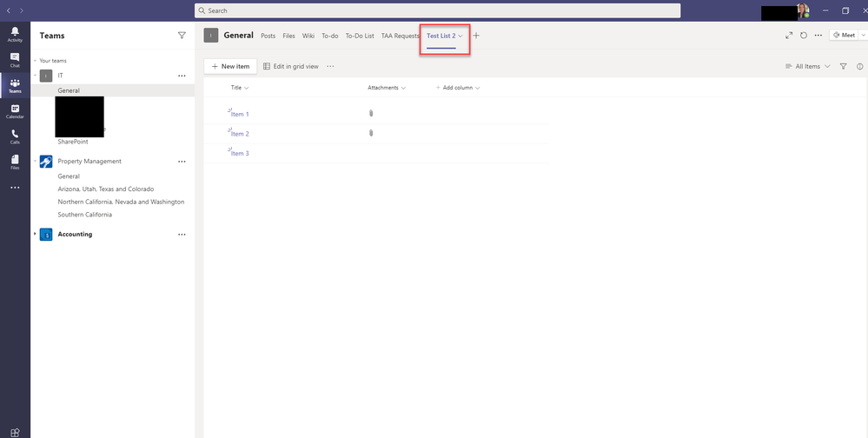
Task: Switch to the Files tab in General
Action: coord(289,36)
